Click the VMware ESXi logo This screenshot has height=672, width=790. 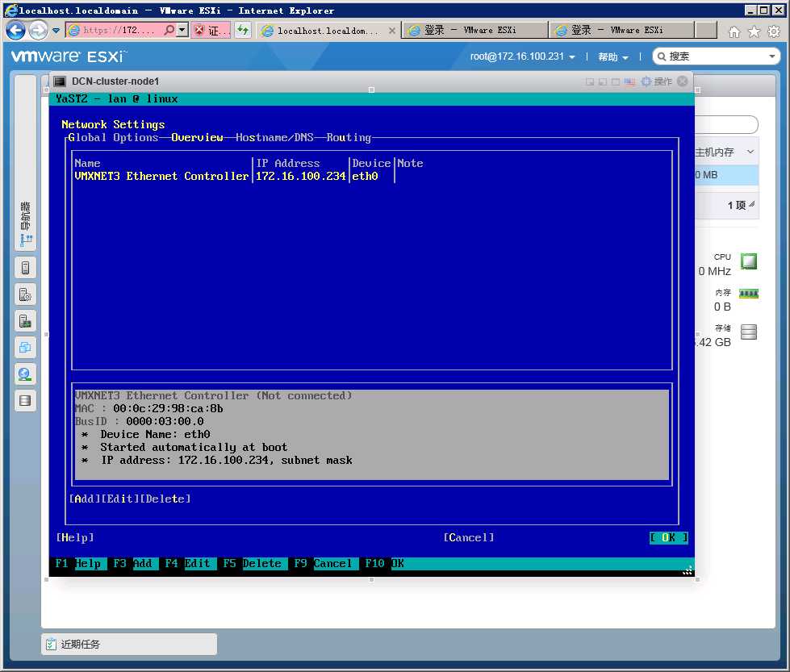[x=68, y=56]
